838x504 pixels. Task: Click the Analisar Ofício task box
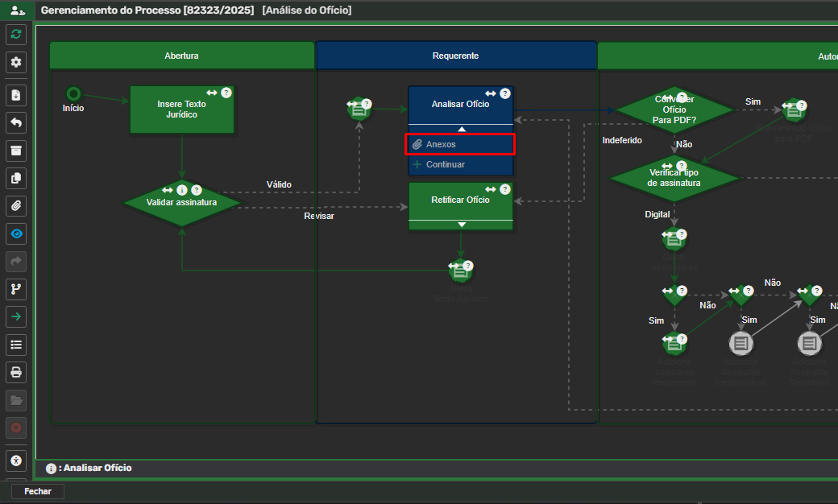(461, 105)
